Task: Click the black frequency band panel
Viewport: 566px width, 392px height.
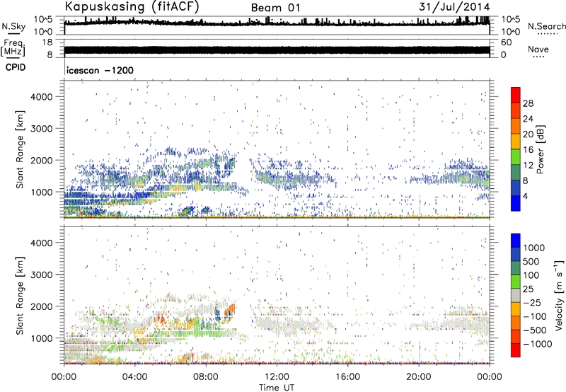Action: point(277,50)
